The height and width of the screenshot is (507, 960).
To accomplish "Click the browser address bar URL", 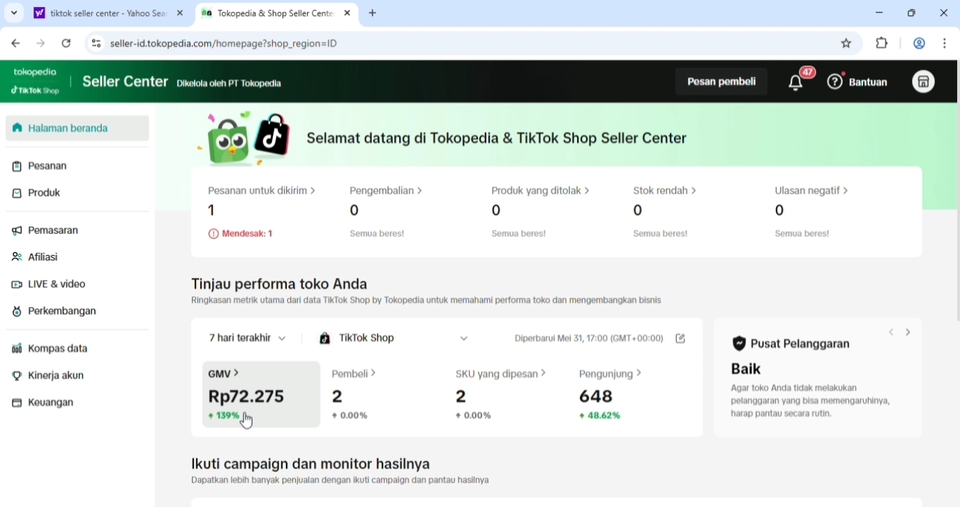I will pos(223,43).
